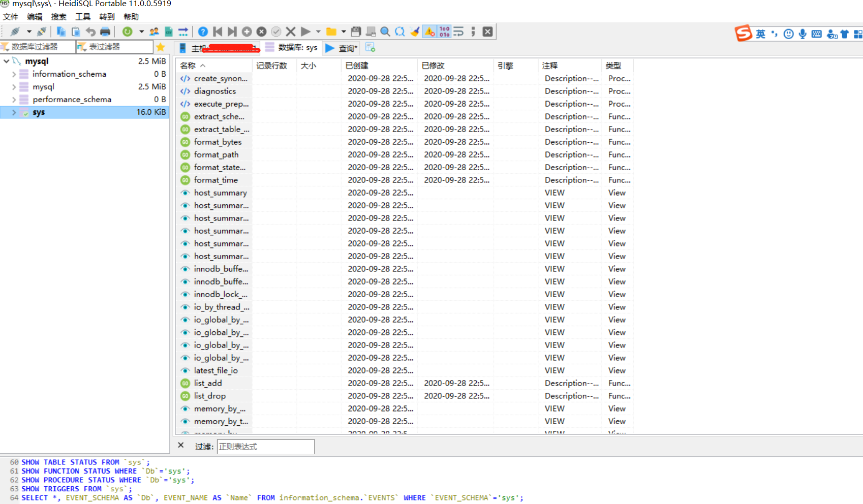Click the insert row plus icon

(247, 31)
